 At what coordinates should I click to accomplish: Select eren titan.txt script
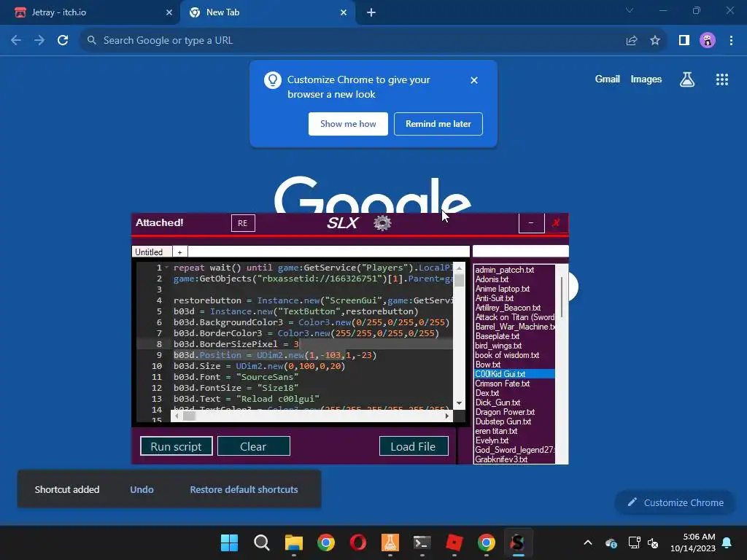tap(497, 432)
